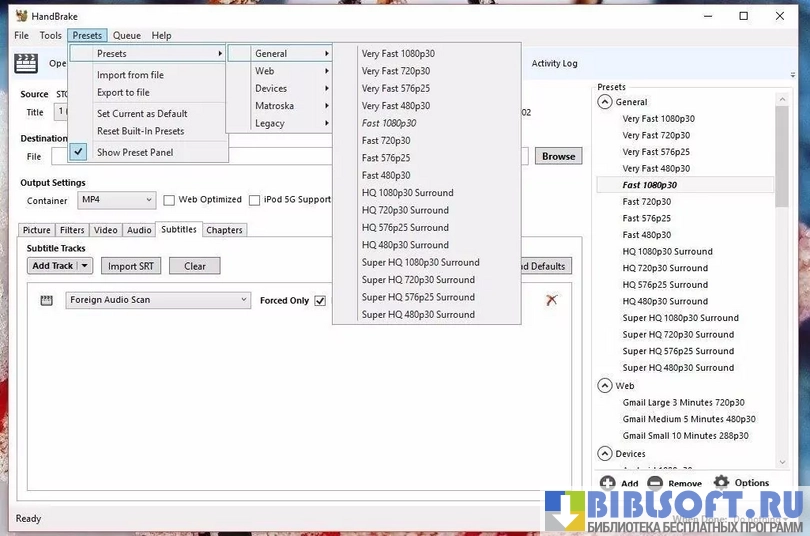The image size is (810, 536).
Task: Choose Import from file in Presets menu
Action: pyautogui.click(x=130, y=75)
